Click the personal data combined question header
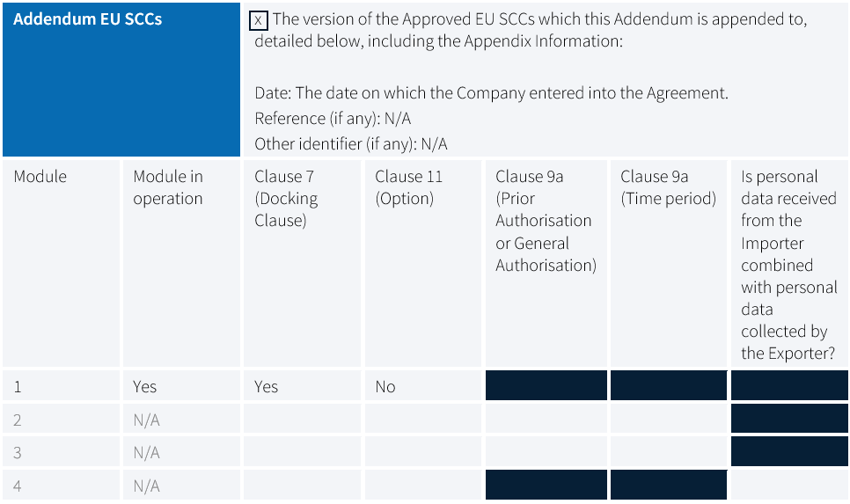Viewport: 850px width, 504px height. [x=789, y=263]
